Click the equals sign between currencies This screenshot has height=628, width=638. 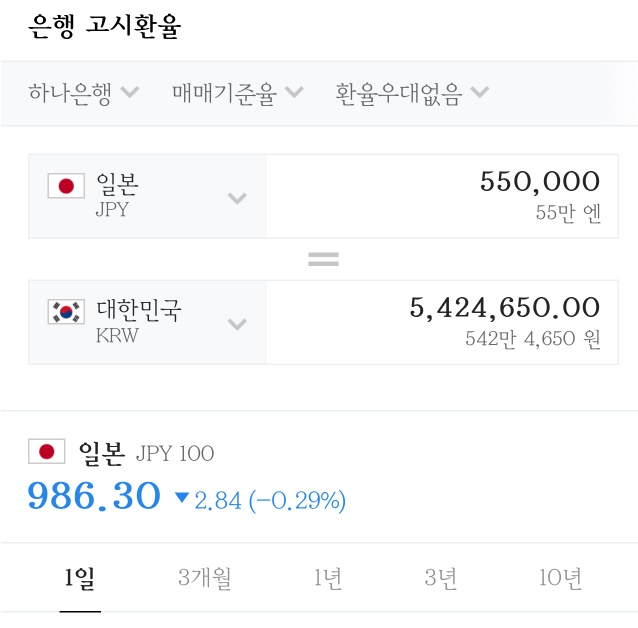[323, 260]
